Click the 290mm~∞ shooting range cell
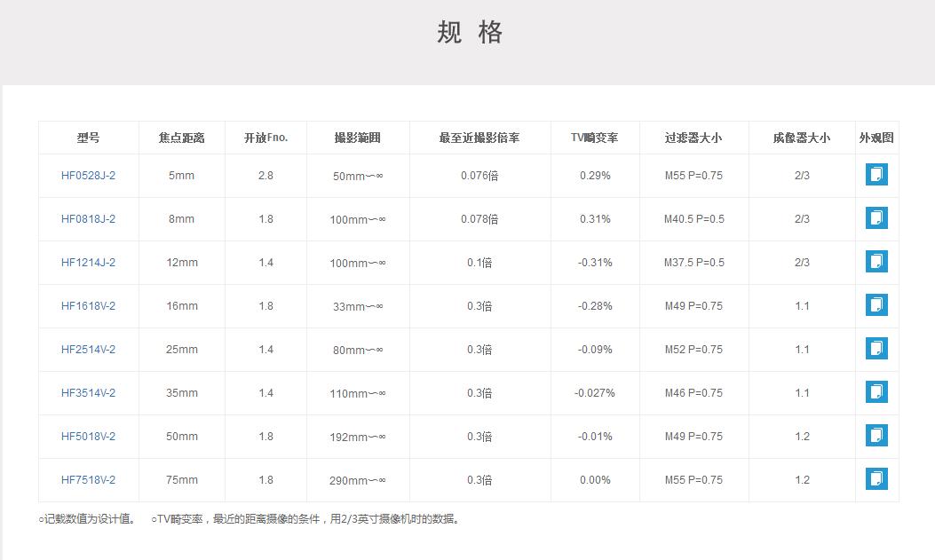This screenshot has width=935, height=560. [x=358, y=481]
